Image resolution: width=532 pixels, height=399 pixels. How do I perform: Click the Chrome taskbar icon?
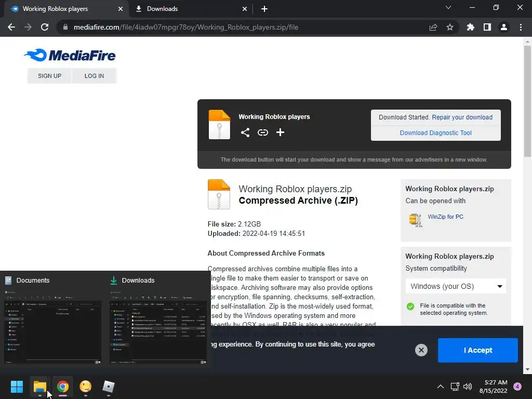pos(63,387)
